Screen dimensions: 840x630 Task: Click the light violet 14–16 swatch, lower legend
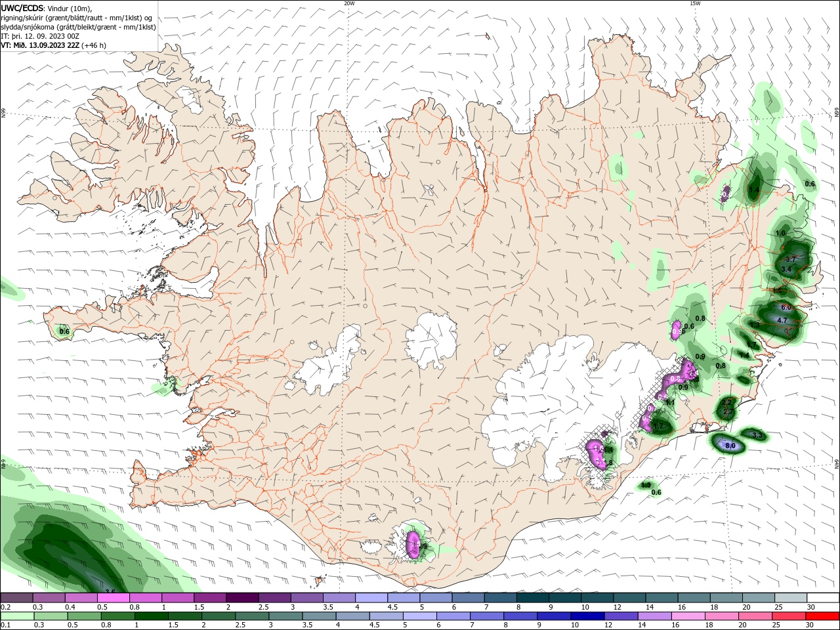point(654,616)
